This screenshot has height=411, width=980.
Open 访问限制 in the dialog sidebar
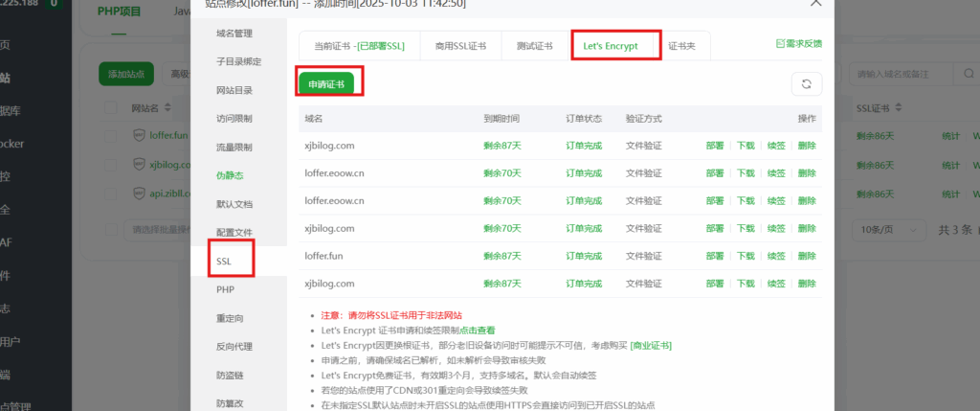(234, 119)
